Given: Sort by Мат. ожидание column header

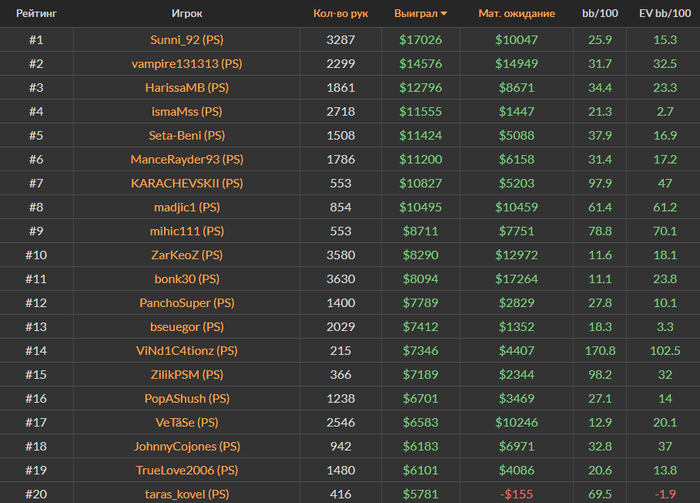Looking at the screenshot, I should (x=517, y=13).
